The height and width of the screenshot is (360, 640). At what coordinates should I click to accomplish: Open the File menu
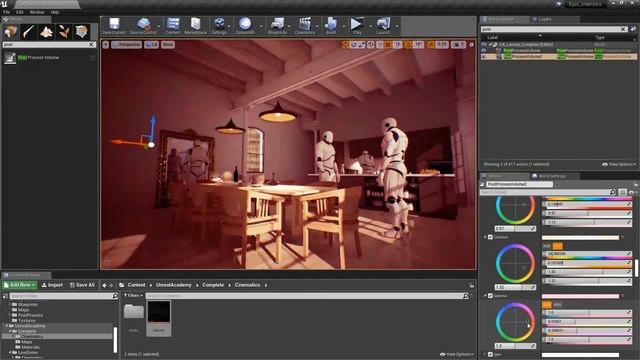pos(7,12)
